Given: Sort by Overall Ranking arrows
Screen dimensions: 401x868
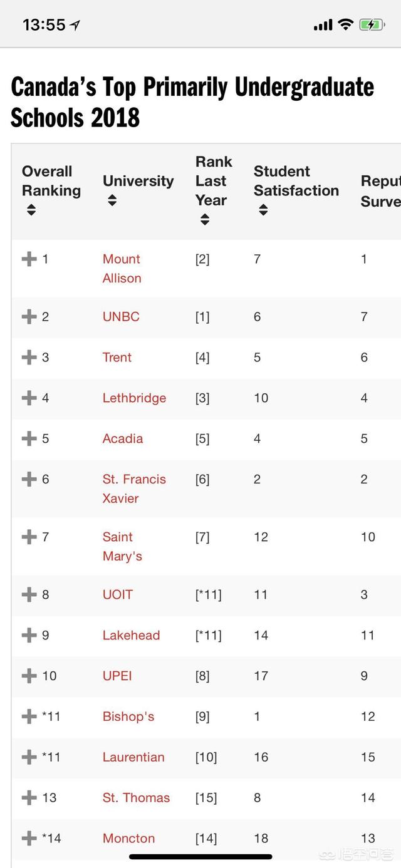Looking at the screenshot, I should (31, 210).
